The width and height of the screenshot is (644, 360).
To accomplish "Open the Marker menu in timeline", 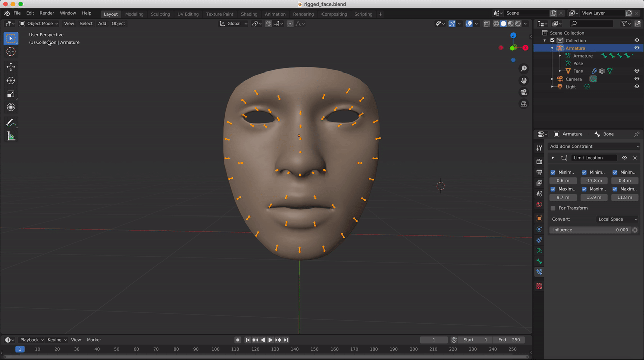I will (x=94, y=340).
